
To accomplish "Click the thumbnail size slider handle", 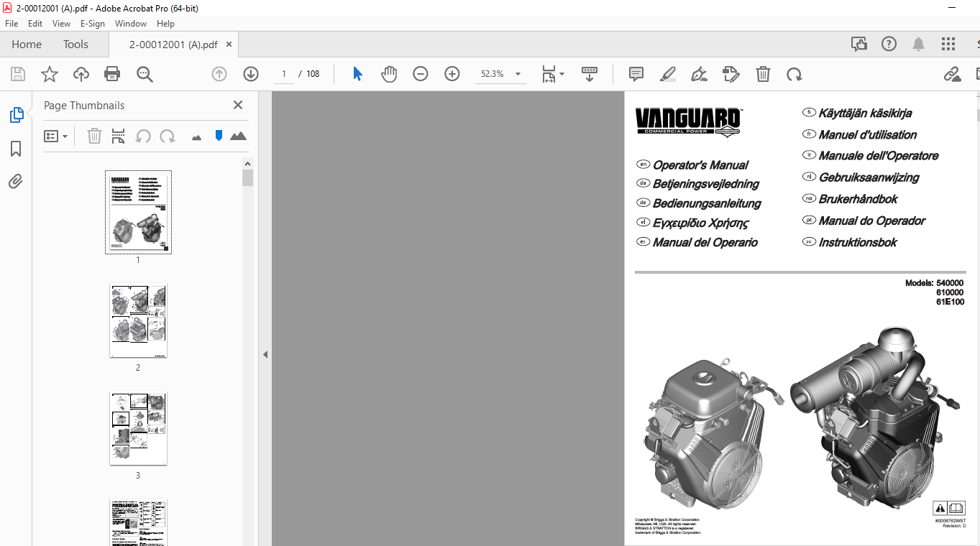I will tap(219, 136).
